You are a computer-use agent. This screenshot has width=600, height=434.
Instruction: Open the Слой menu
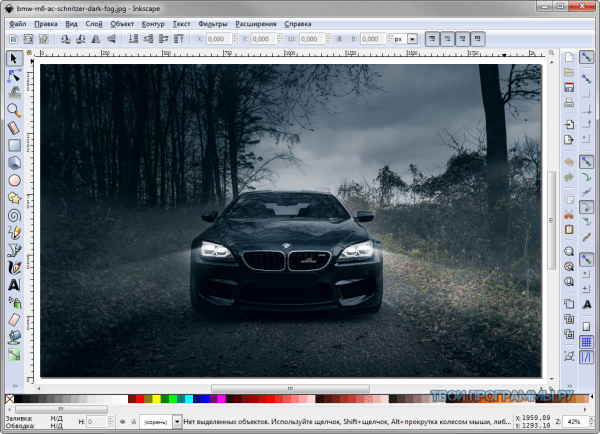coord(94,24)
